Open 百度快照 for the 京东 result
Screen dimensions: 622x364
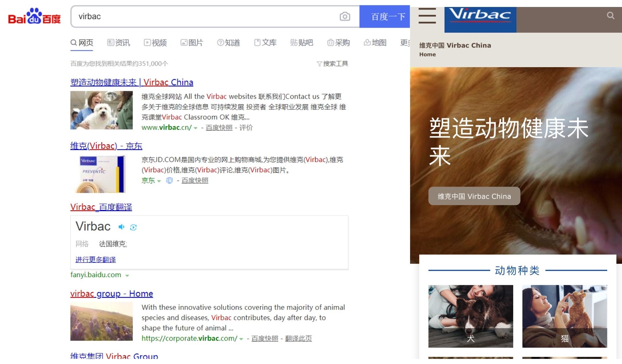click(x=195, y=181)
